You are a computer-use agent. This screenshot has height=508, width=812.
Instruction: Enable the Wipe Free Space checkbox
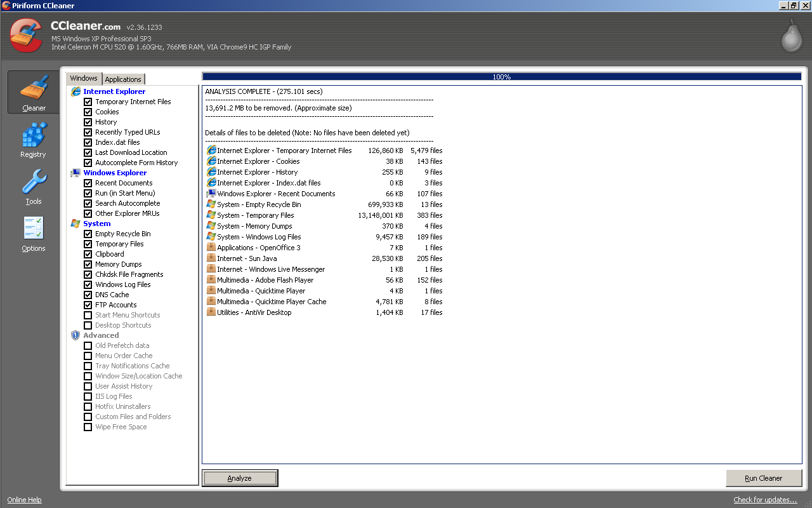tap(88, 427)
